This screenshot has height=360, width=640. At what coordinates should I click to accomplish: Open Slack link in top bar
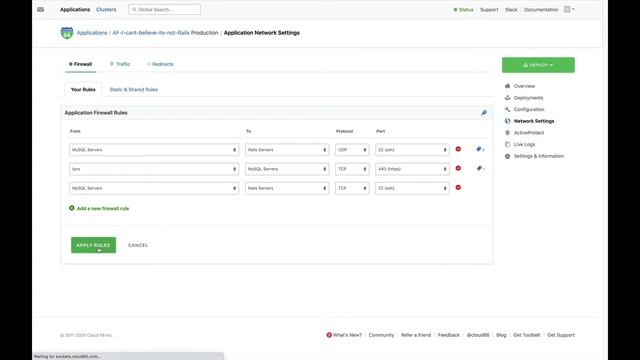click(x=511, y=9)
